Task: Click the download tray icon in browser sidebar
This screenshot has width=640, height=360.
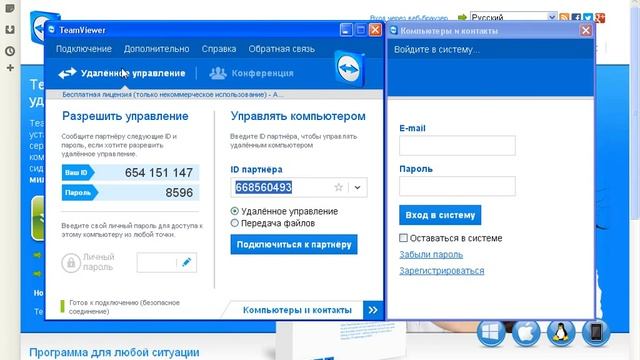Action: (x=10, y=29)
